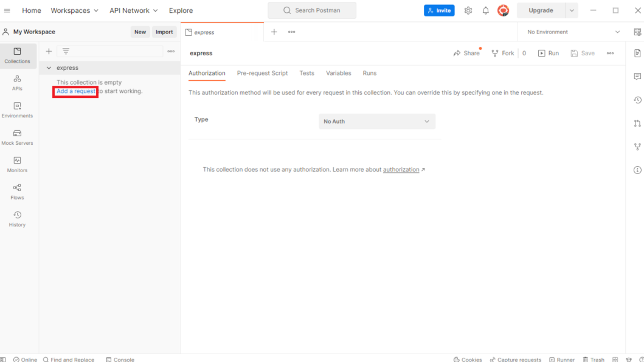The height and width of the screenshot is (362, 644).
Task: Open collections panel more options ellipsis
Action: (x=171, y=51)
